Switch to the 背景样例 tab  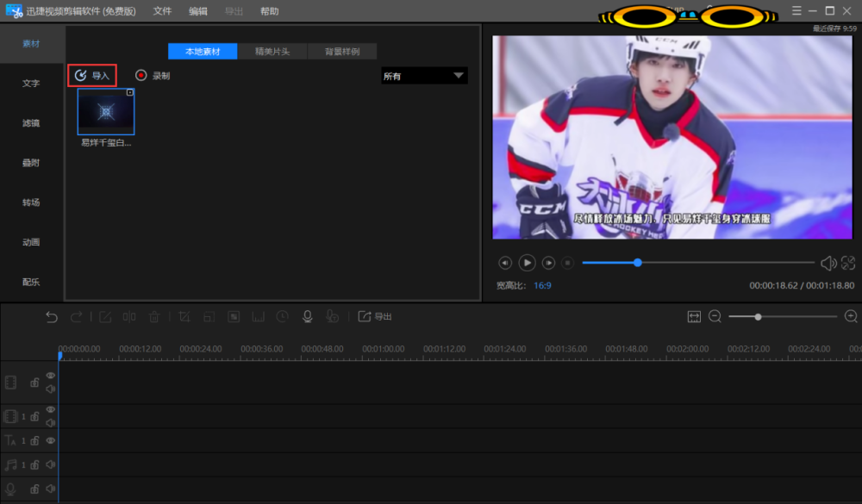point(342,51)
